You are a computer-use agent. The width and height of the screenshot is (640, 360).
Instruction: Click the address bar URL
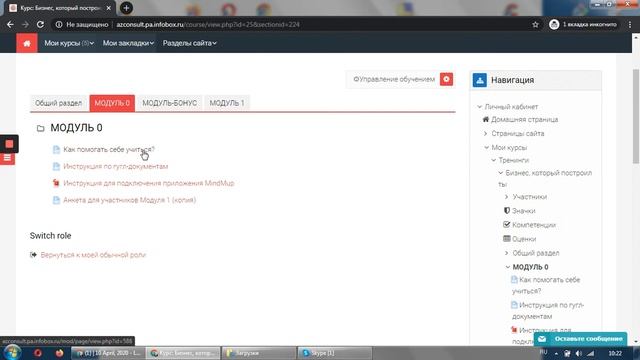[x=208, y=24]
